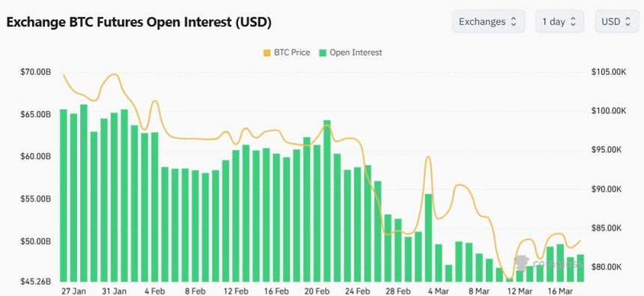Screen dimensions: 644x296
Task: Click the $105.00K right axis label
Action: pyautogui.click(x=609, y=73)
